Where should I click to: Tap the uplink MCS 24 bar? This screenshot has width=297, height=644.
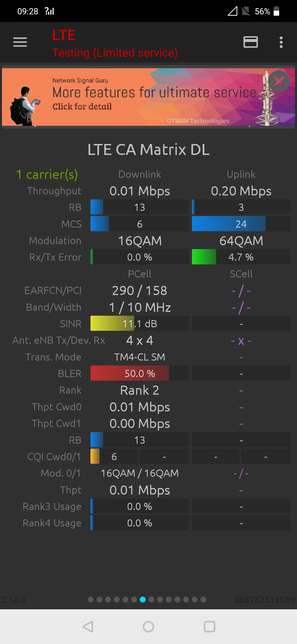tap(241, 224)
